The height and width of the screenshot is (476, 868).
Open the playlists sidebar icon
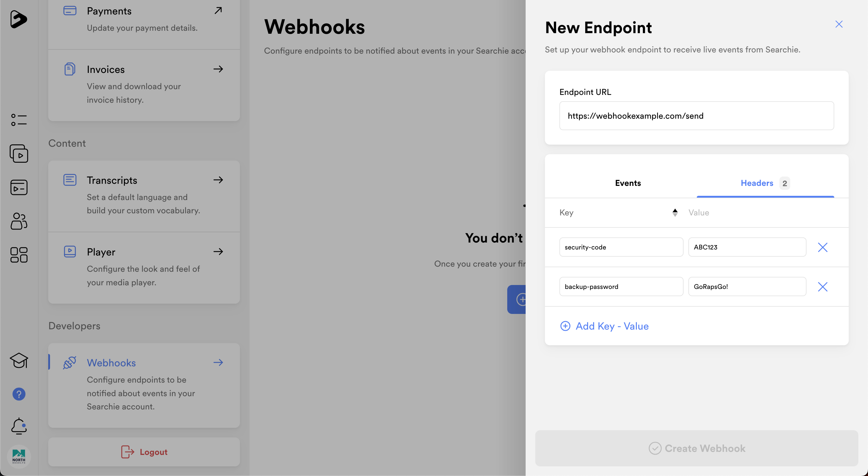[19, 187]
